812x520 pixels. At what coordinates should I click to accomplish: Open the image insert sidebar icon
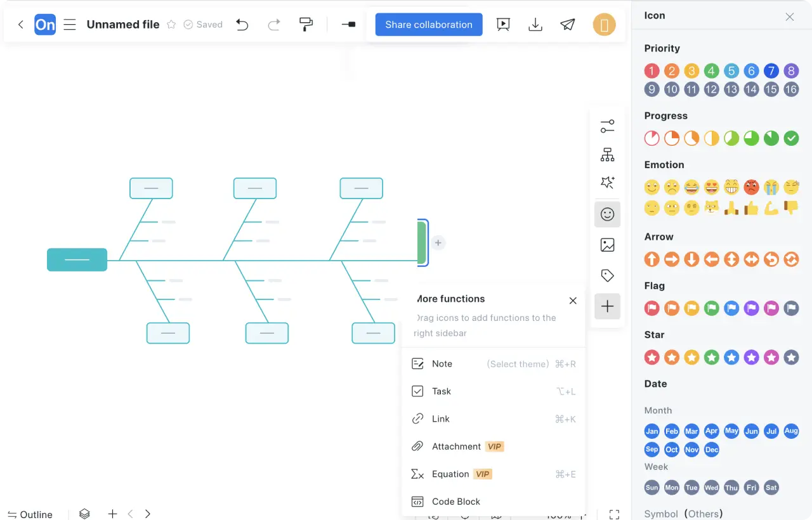[607, 245]
